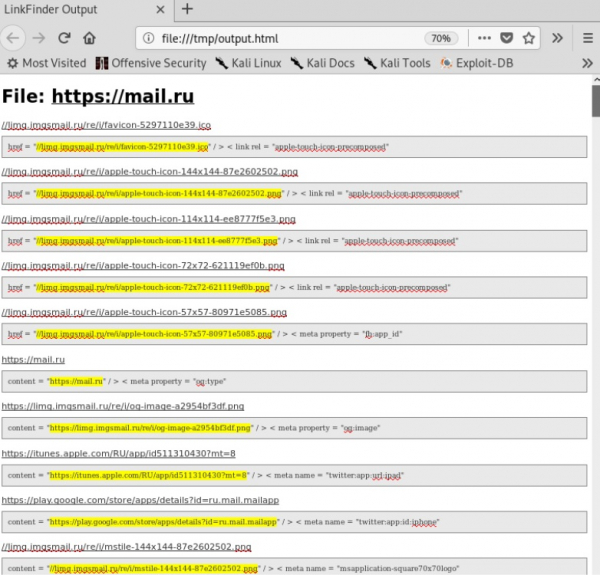Viewport: 600px width, 575px height.
Task: Click the browser back arrow button
Action: point(12,38)
